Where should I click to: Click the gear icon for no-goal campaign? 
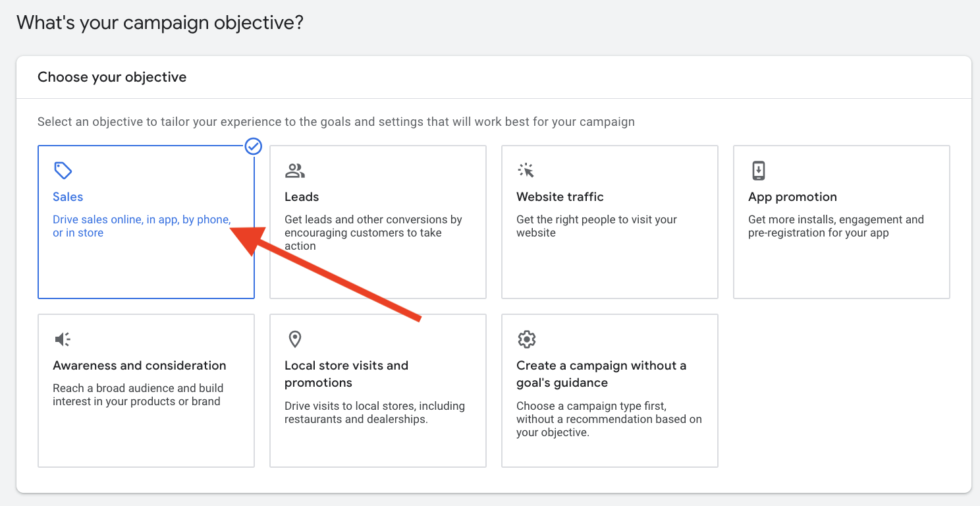click(x=526, y=339)
